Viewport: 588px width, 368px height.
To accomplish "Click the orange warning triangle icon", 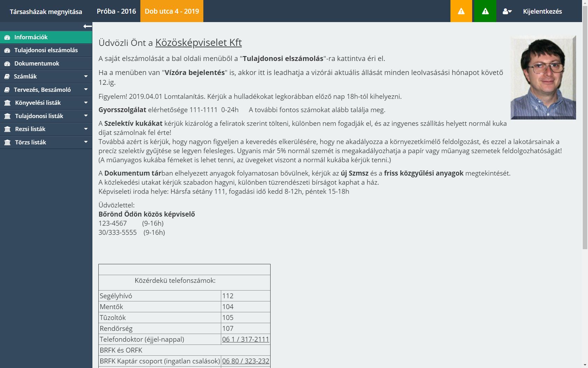I will click(x=461, y=11).
